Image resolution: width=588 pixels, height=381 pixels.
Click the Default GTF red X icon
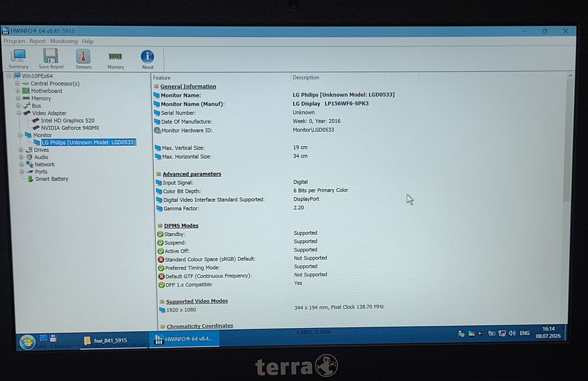[161, 276]
